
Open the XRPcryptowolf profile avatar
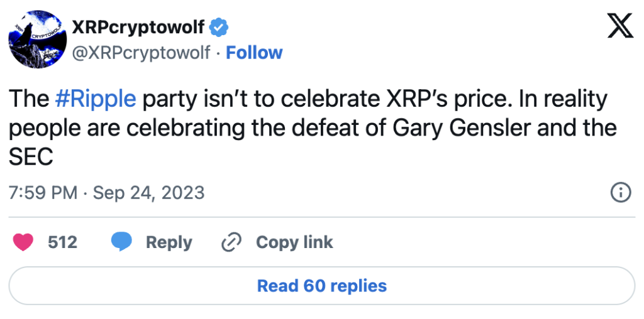[37, 40]
